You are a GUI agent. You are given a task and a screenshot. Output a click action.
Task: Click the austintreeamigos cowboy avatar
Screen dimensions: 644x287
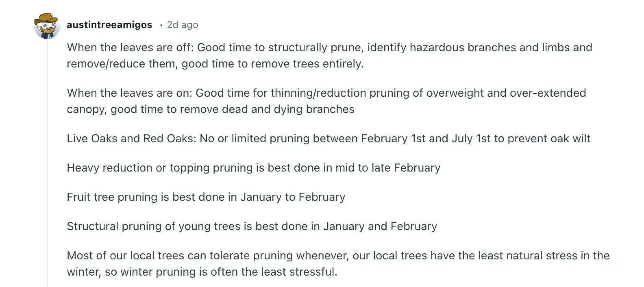[47, 25]
